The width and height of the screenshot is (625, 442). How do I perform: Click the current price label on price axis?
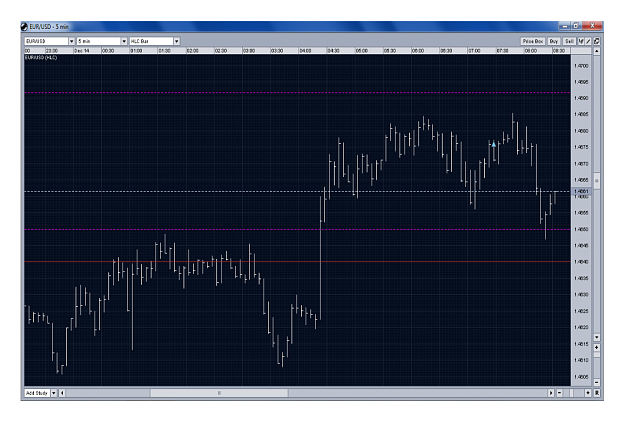click(581, 192)
